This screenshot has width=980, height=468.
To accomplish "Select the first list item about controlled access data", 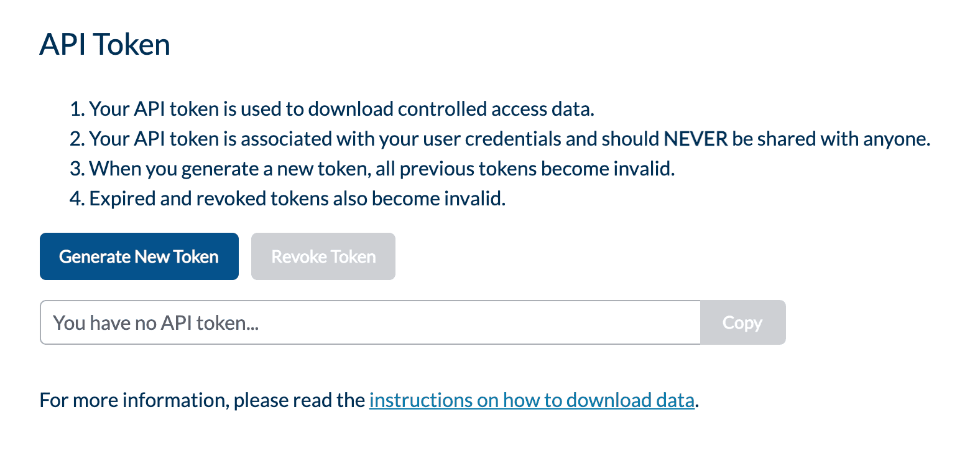I will click(x=341, y=109).
